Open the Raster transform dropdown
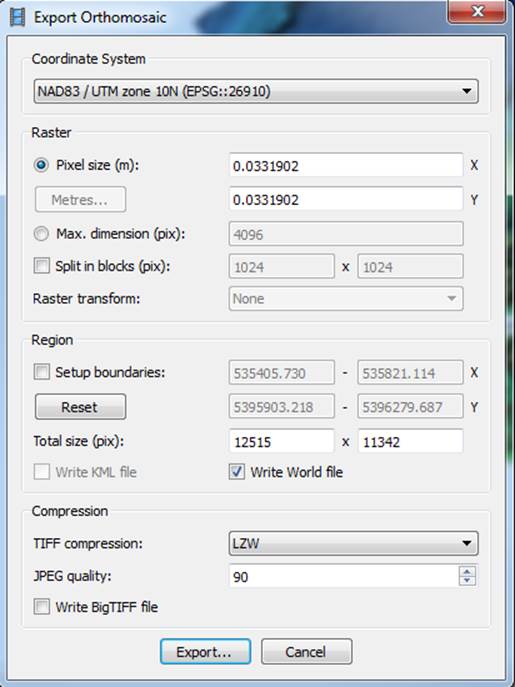Image resolution: width=515 pixels, height=687 pixels. pos(346,299)
